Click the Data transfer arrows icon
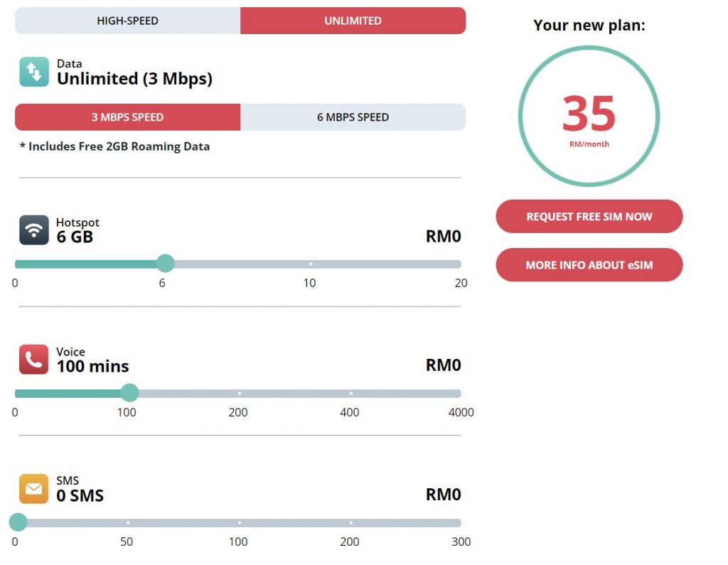 tap(33, 72)
